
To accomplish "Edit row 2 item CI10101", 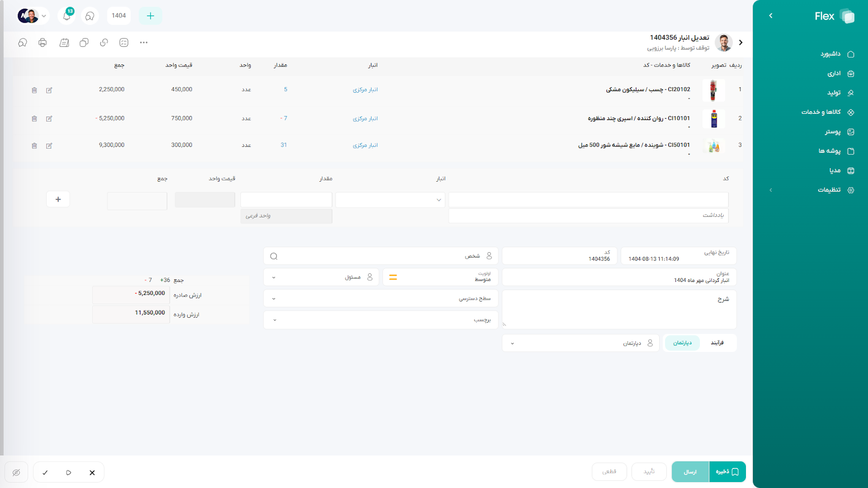I will coord(49,118).
